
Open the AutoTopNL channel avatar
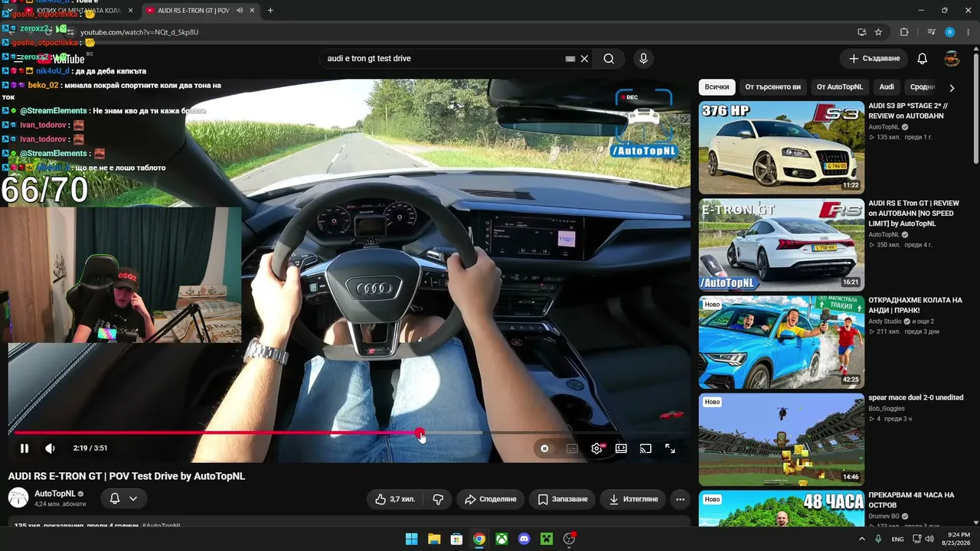coord(18,498)
